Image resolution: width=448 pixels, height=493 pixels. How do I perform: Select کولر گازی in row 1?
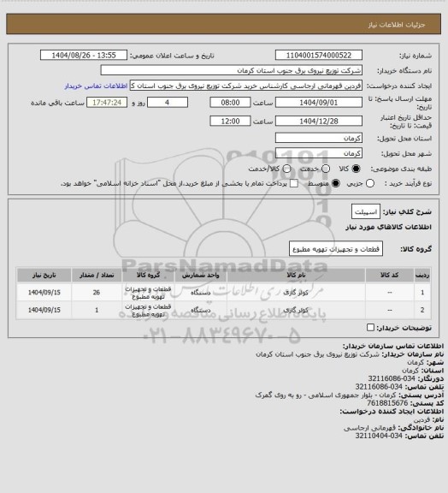[296, 293]
